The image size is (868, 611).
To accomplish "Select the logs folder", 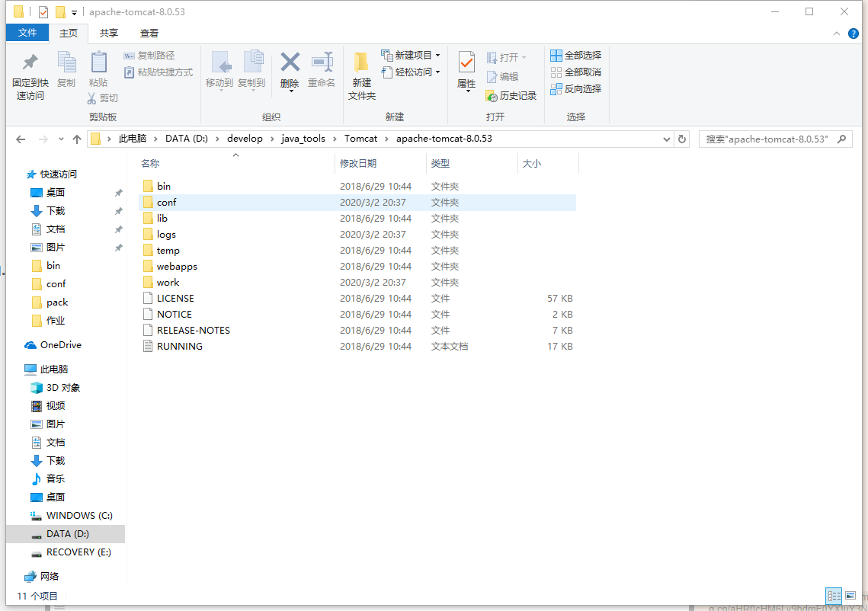I will [357, 234].
